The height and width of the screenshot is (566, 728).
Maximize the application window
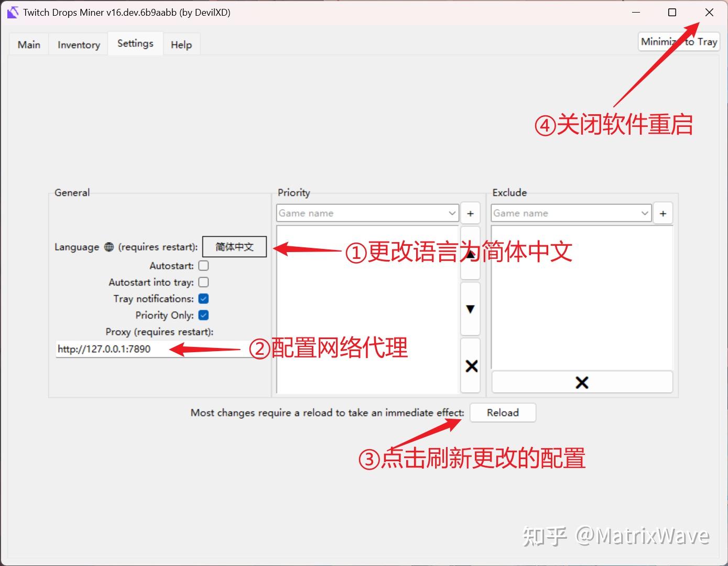[x=672, y=13]
